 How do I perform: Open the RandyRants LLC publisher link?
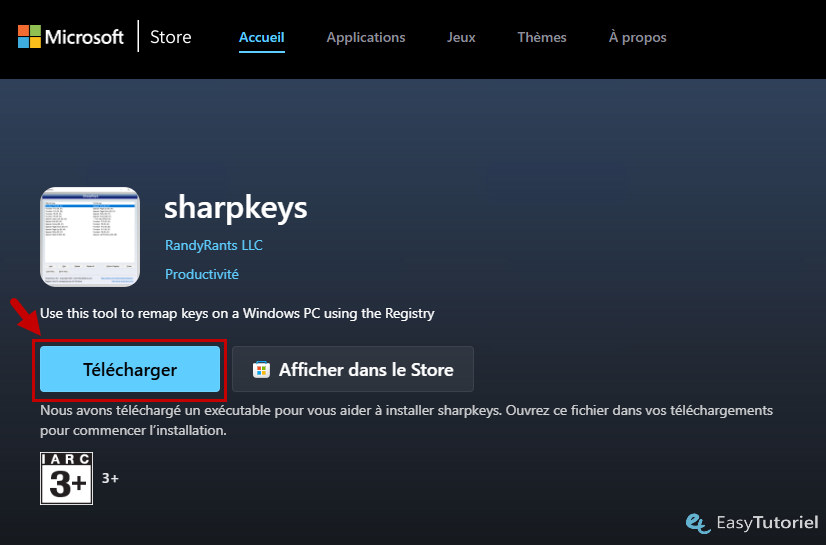click(213, 245)
